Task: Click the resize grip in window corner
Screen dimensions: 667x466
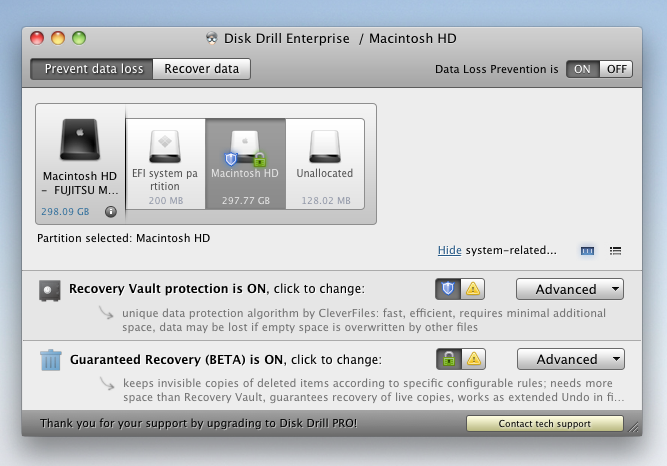Action: click(633, 428)
